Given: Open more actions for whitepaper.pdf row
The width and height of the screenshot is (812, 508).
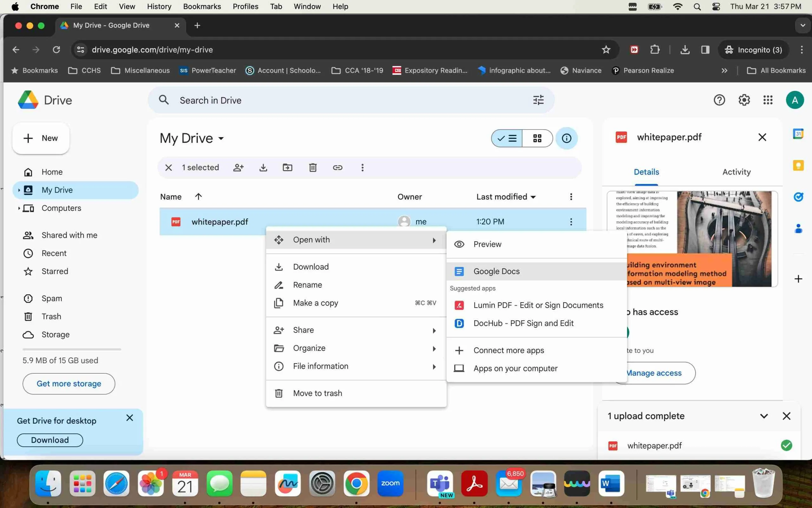Looking at the screenshot, I should coord(571,222).
